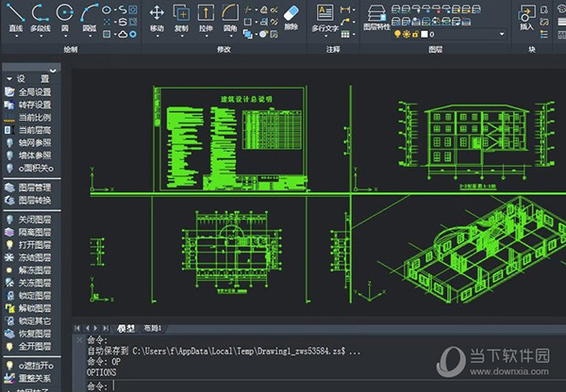Toggle layer freeze sun icon in layer box
566x392 pixels.
pyautogui.click(x=407, y=34)
